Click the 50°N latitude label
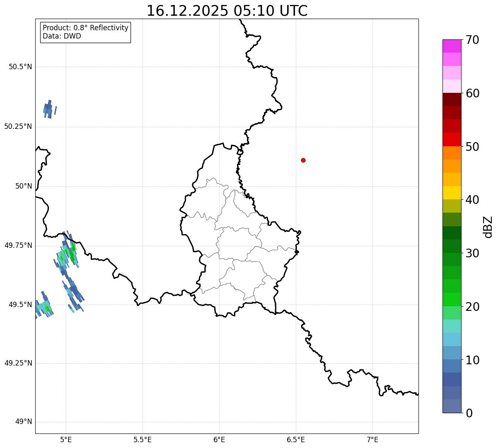Screen dimensions: 498x448 24,186
